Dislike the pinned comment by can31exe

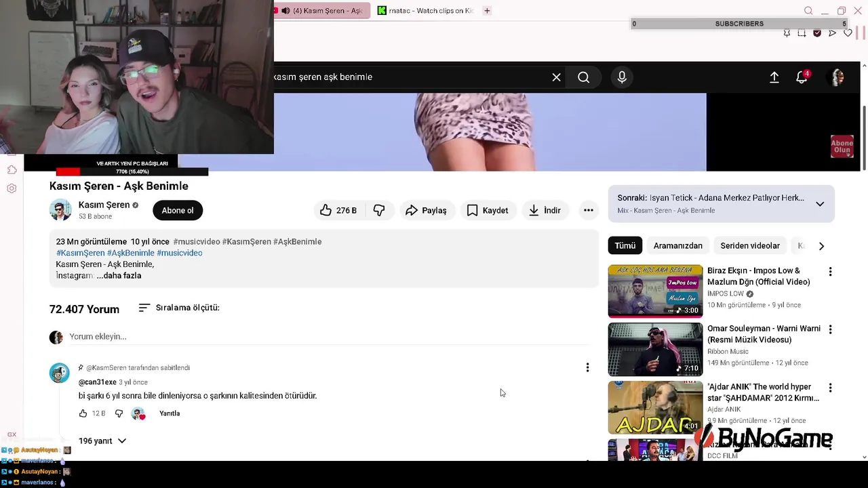pos(119,413)
